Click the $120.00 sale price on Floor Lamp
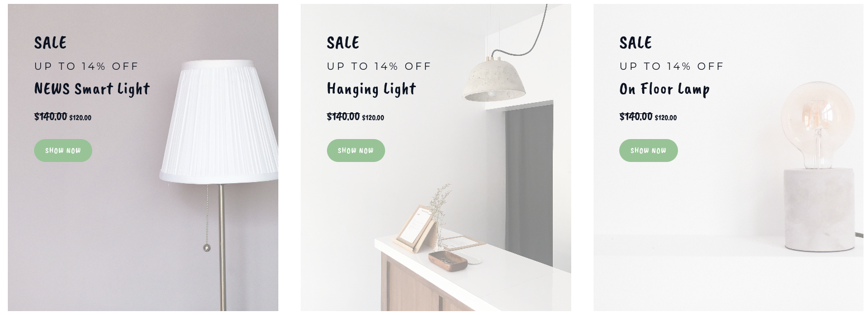868x315 pixels. (666, 118)
